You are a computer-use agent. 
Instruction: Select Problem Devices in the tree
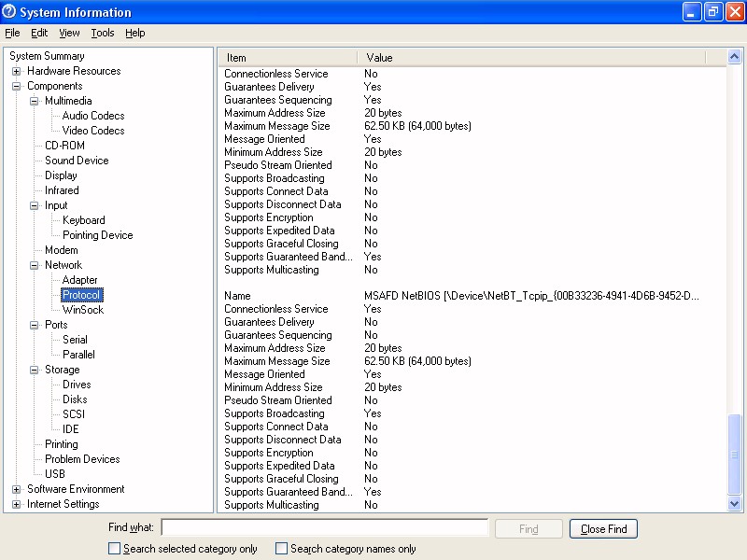point(82,459)
